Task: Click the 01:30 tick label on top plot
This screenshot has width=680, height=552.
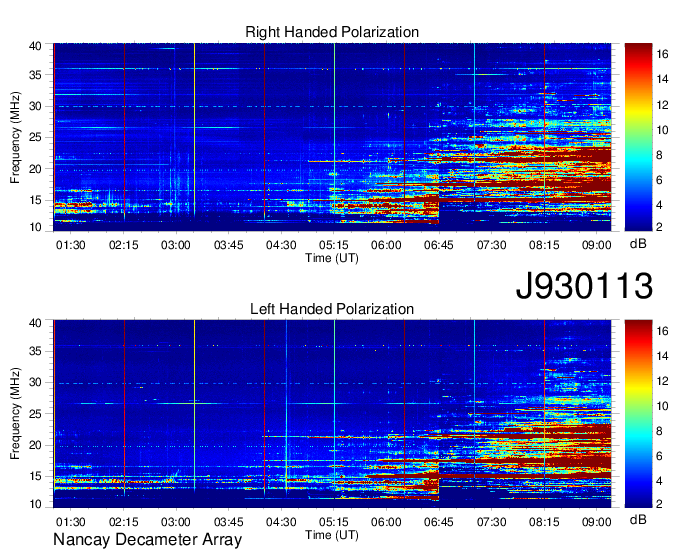Action: [x=71, y=245]
